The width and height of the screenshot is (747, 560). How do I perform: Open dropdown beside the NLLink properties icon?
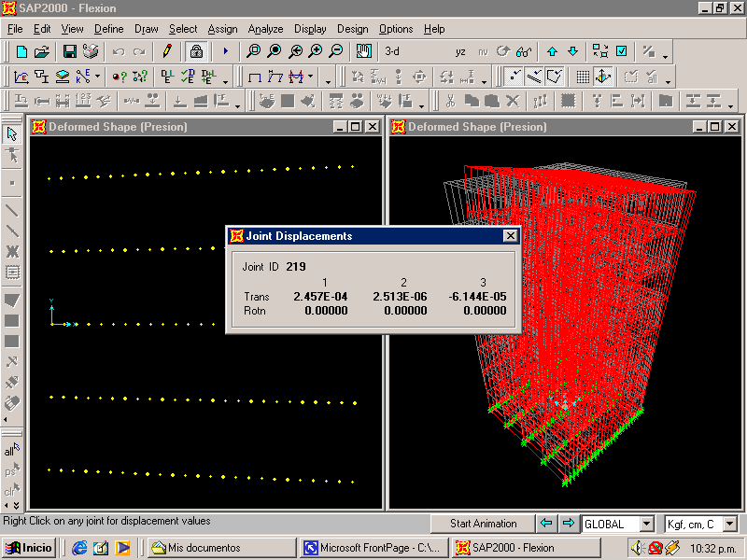(97, 77)
